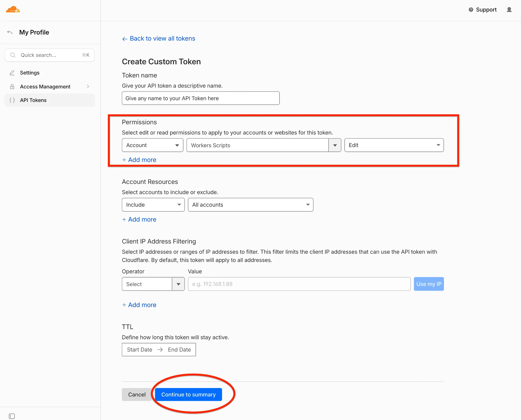Click the Settings pencil icon

(x=12, y=73)
